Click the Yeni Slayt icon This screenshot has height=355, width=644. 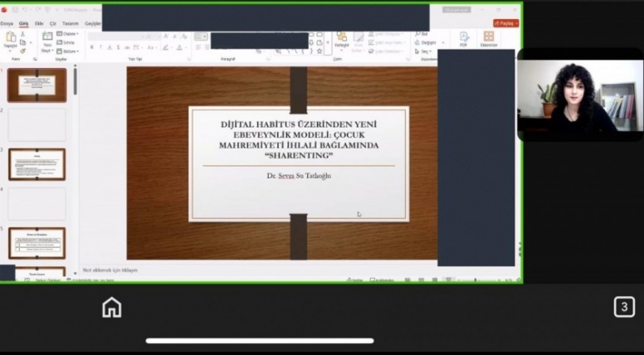pos(47,38)
